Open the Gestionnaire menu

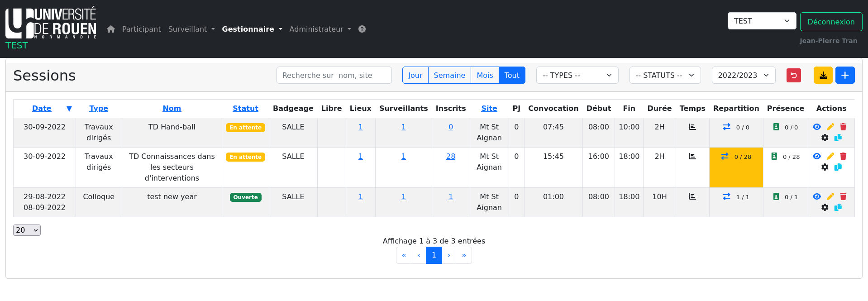coord(252,29)
